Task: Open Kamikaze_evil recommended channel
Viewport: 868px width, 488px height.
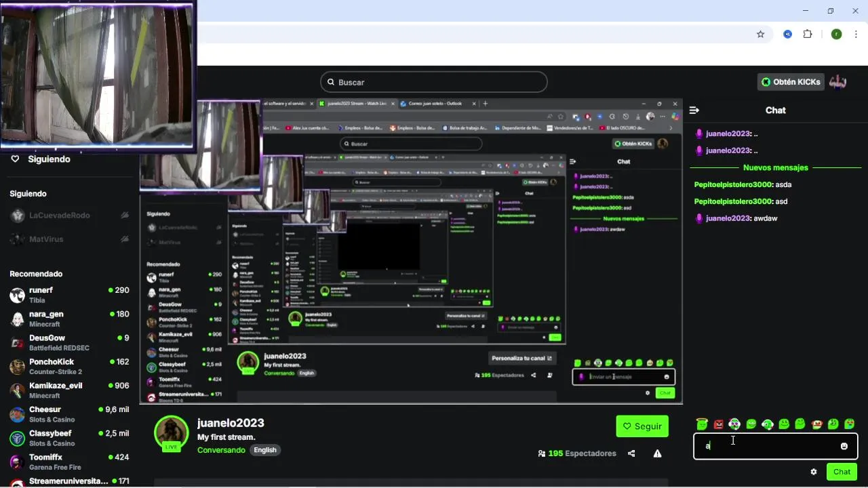Action: tap(69, 390)
